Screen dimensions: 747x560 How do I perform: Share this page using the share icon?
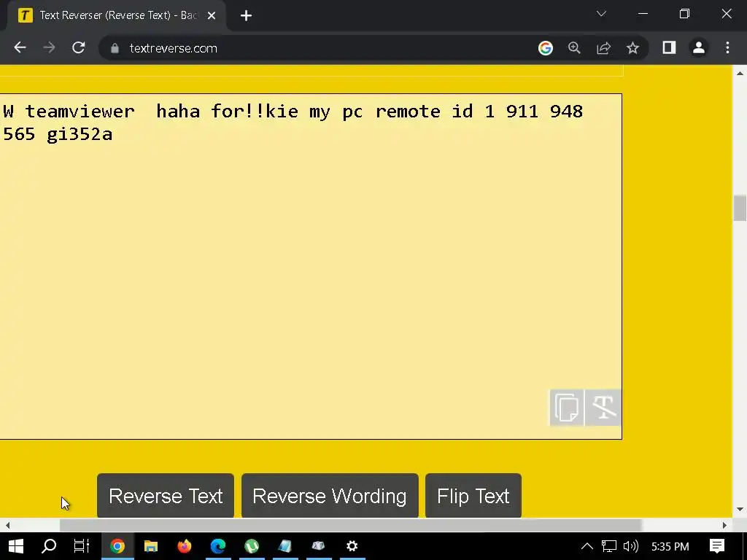click(x=603, y=47)
